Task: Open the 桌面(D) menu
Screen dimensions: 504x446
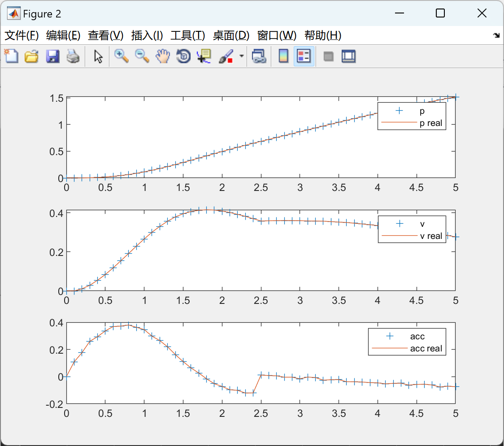Action: point(231,35)
